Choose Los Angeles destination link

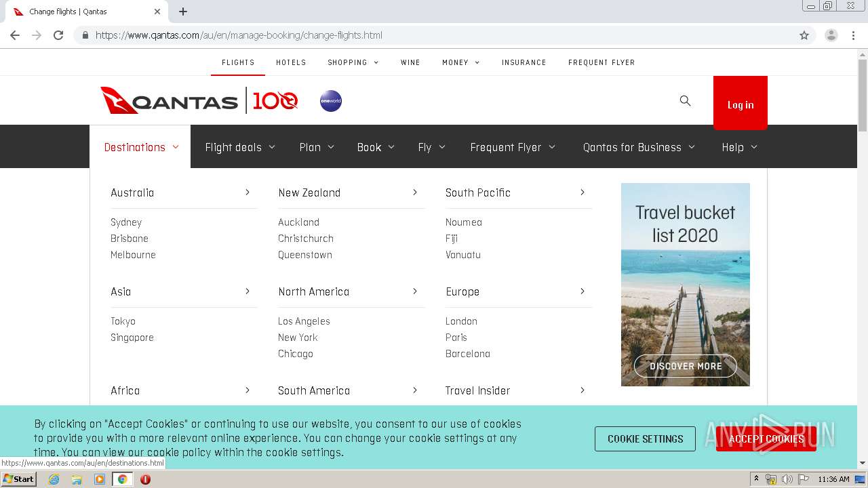(304, 321)
